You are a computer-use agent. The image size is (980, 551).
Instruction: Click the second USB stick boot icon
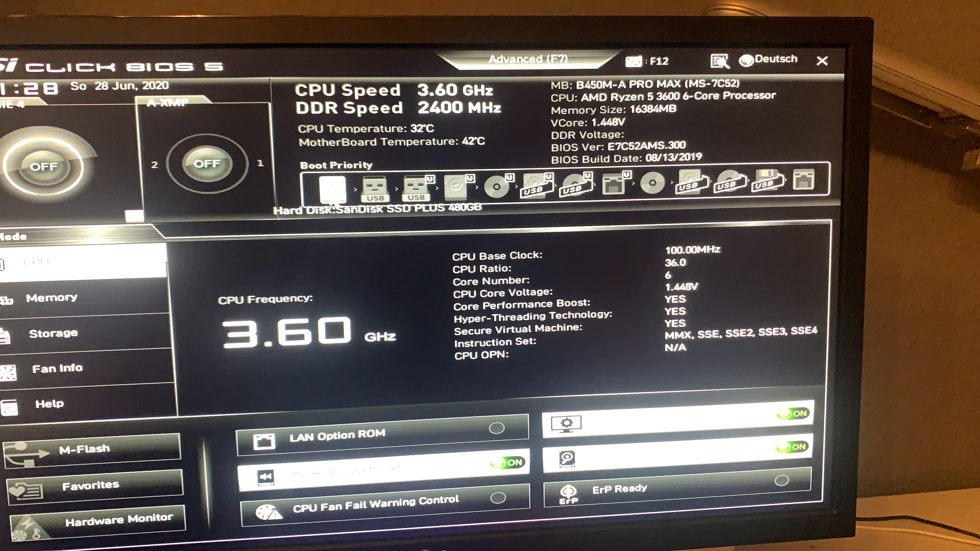tap(416, 188)
